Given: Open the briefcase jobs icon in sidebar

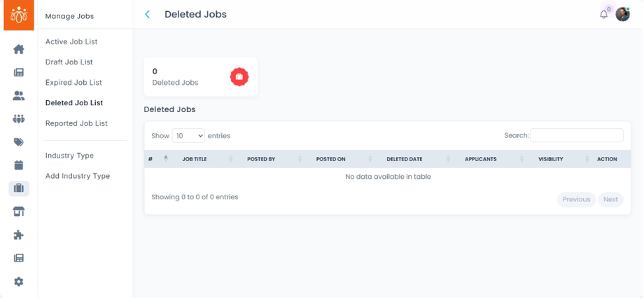Looking at the screenshot, I should coord(19,188).
